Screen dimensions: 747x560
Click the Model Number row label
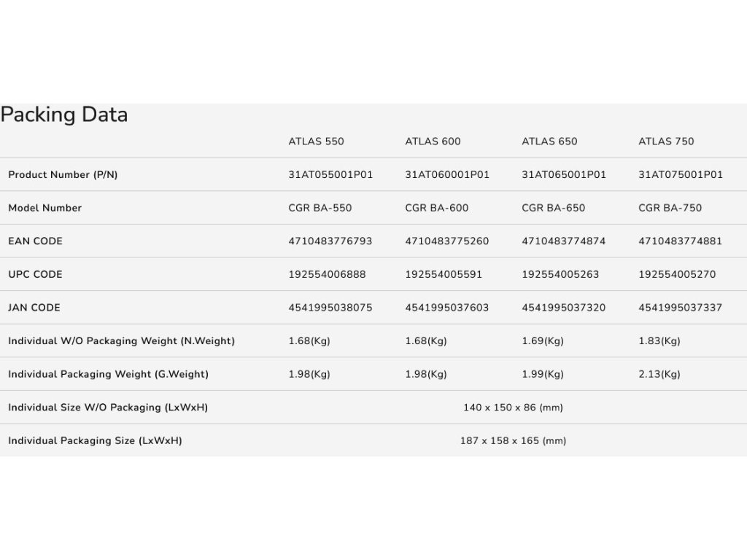point(44,208)
